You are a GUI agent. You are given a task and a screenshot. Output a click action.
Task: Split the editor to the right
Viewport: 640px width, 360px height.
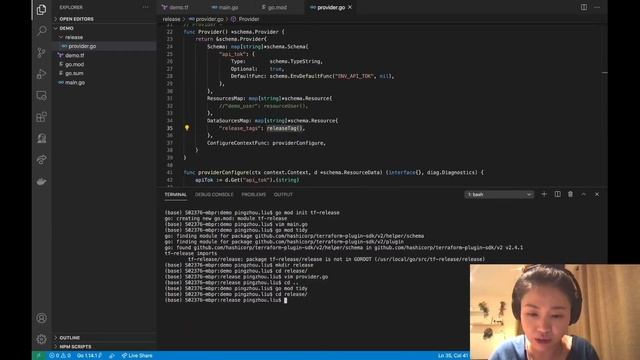click(584, 7)
